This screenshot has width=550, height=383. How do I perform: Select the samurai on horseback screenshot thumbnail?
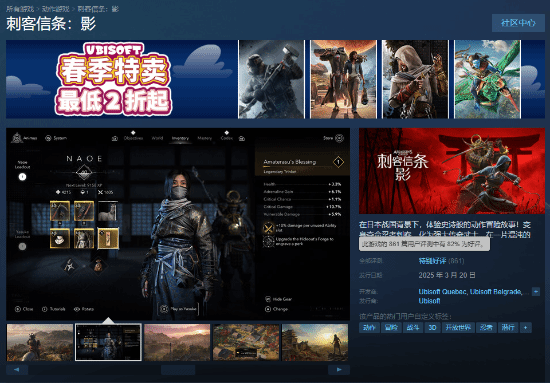(40, 342)
